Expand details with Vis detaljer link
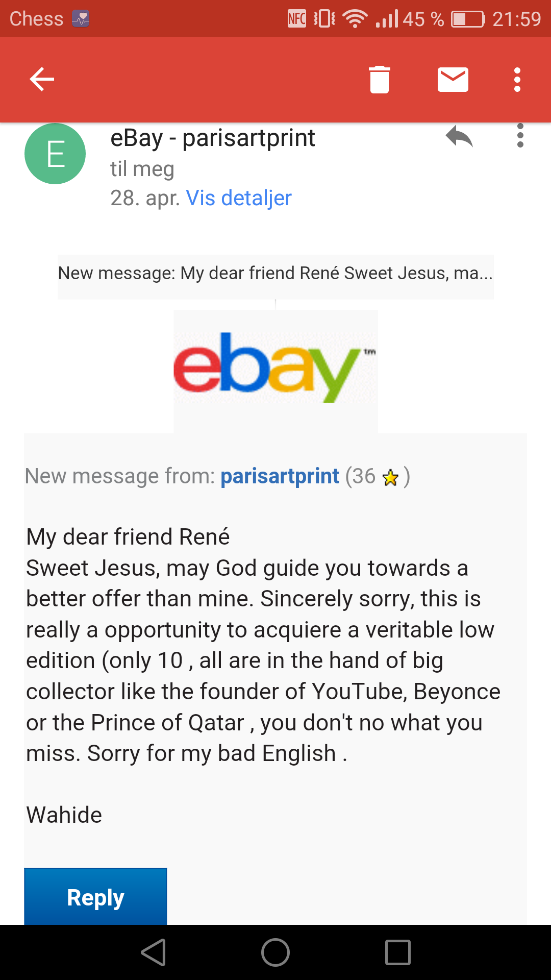The height and width of the screenshot is (980, 551). pyautogui.click(x=239, y=198)
